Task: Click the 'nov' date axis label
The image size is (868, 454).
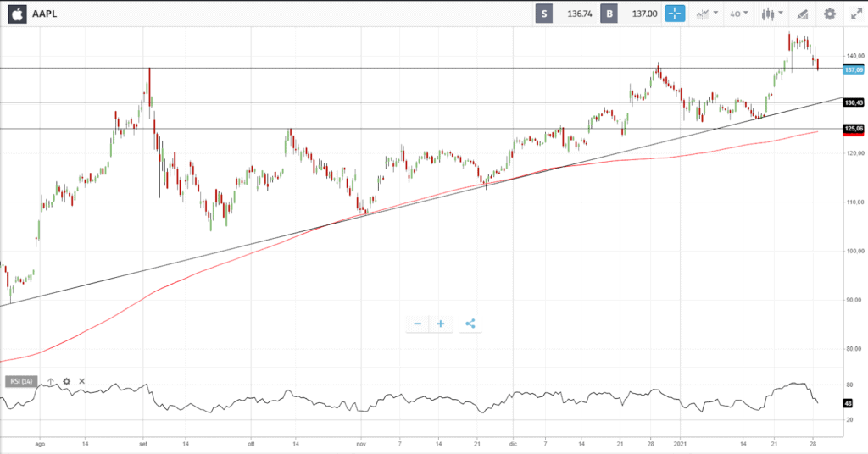Action: (361, 444)
